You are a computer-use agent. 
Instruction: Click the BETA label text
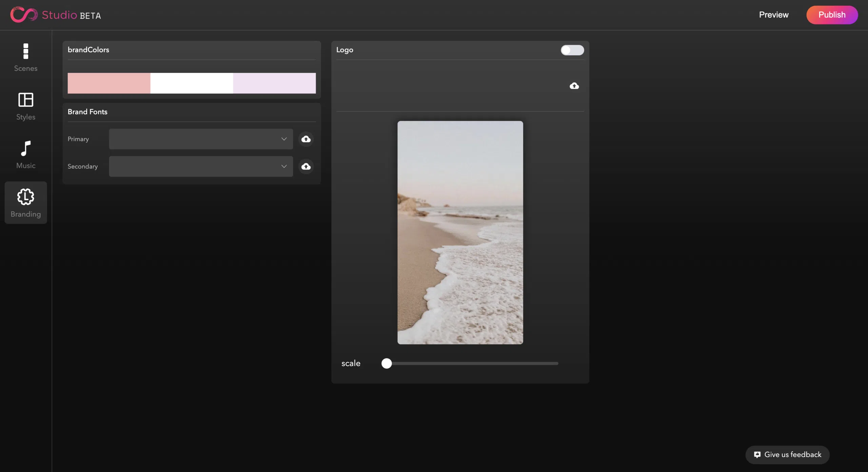(x=91, y=16)
